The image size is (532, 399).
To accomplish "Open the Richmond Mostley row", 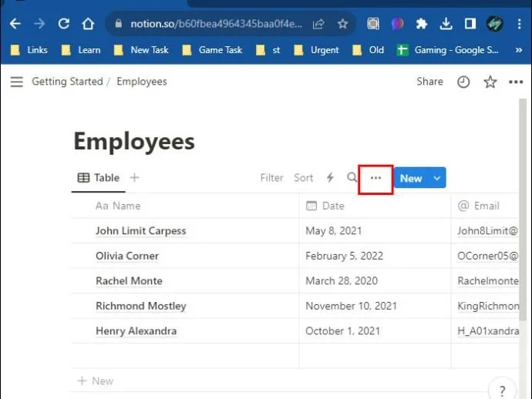I will coord(141,306).
